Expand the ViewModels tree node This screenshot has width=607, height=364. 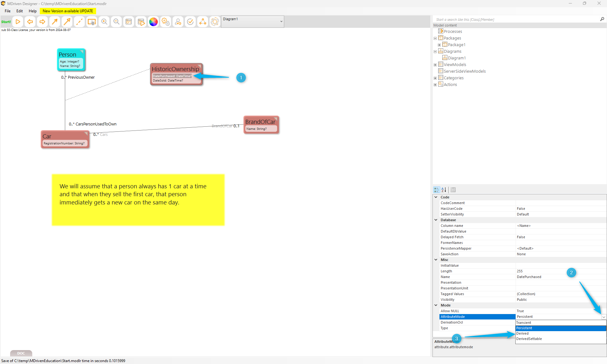click(x=435, y=65)
